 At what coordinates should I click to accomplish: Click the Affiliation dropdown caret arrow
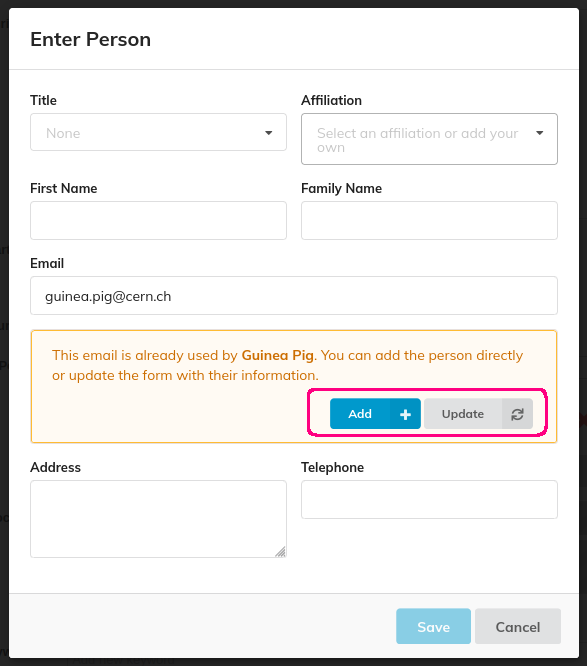click(x=539, y=133)
